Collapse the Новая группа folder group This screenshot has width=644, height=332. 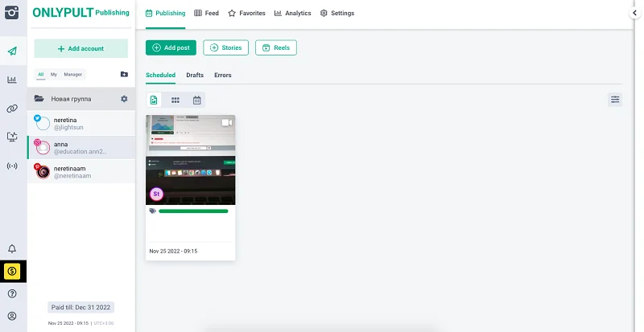tap(39, 99)
